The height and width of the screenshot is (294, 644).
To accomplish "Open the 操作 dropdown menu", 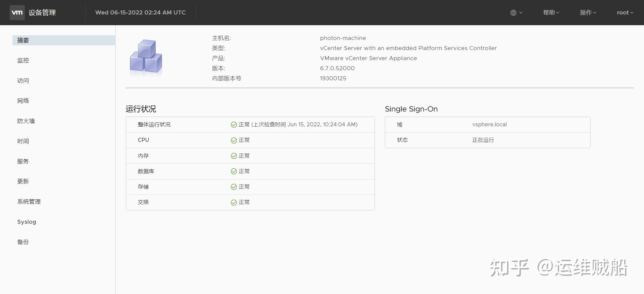I will point(588,13).
